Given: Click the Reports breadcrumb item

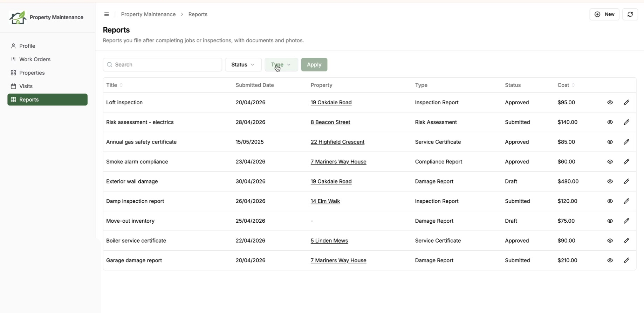Looking at the screenshot, I should (198, 14).
